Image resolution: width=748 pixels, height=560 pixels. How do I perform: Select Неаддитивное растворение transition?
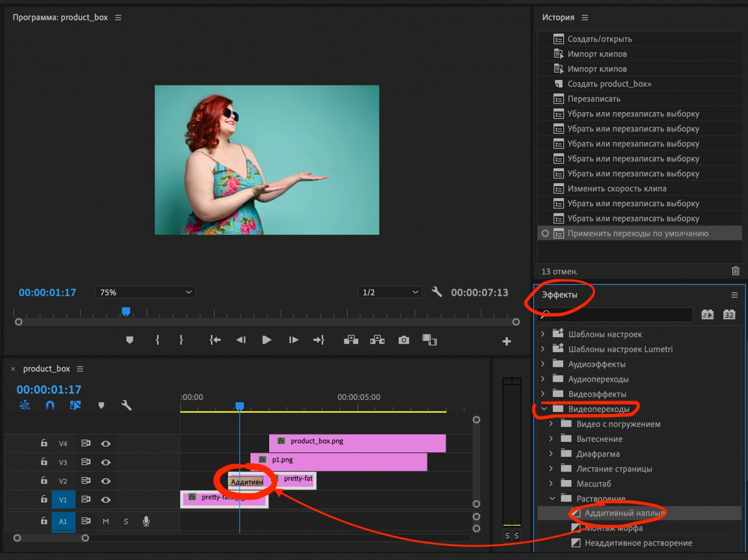point(638,543)
